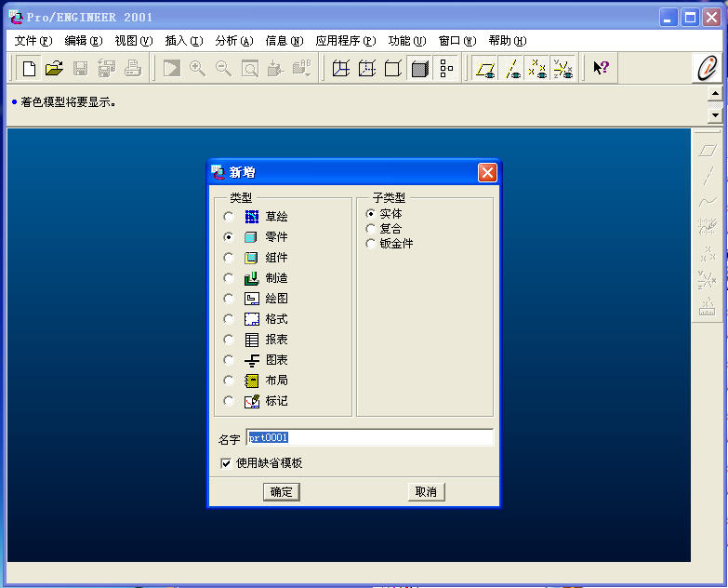728x588 pixels.
Task: Click the datum coordinate system tool in right toolbar
Action: click(708, 279)
